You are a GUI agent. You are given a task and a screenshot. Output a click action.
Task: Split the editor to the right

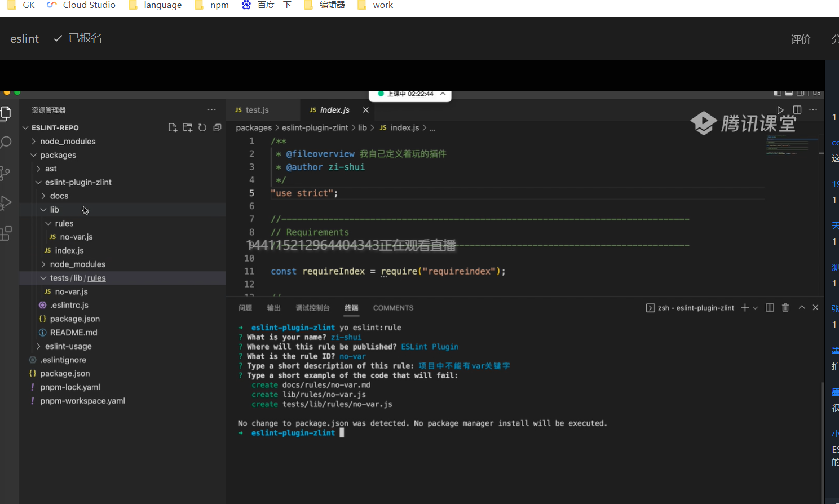[x=797, y=110]
